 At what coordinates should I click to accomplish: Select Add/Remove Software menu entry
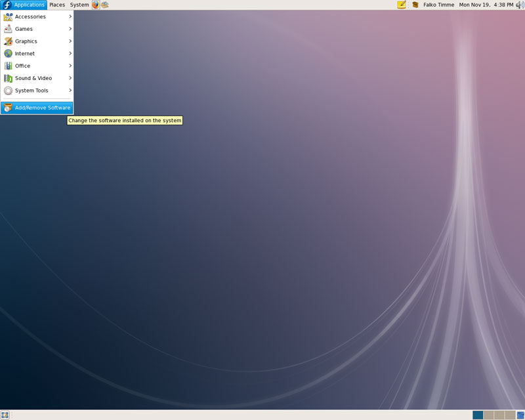tap(37, 108)
